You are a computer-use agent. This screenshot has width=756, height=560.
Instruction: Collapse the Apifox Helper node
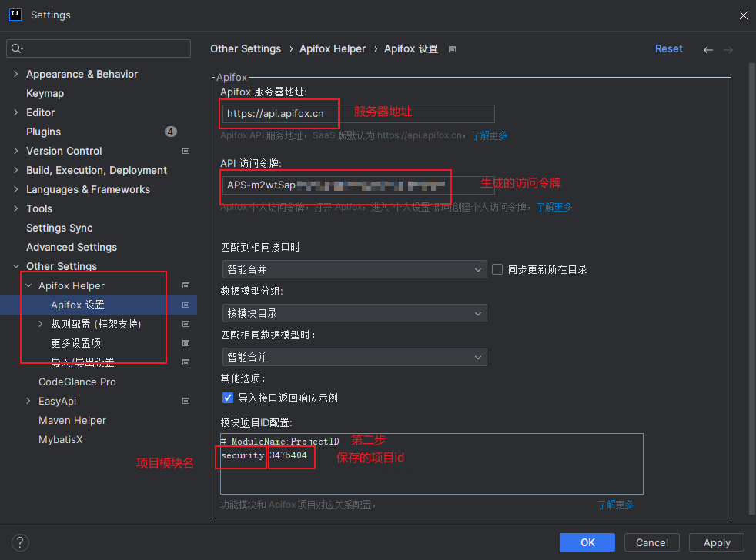28,285
